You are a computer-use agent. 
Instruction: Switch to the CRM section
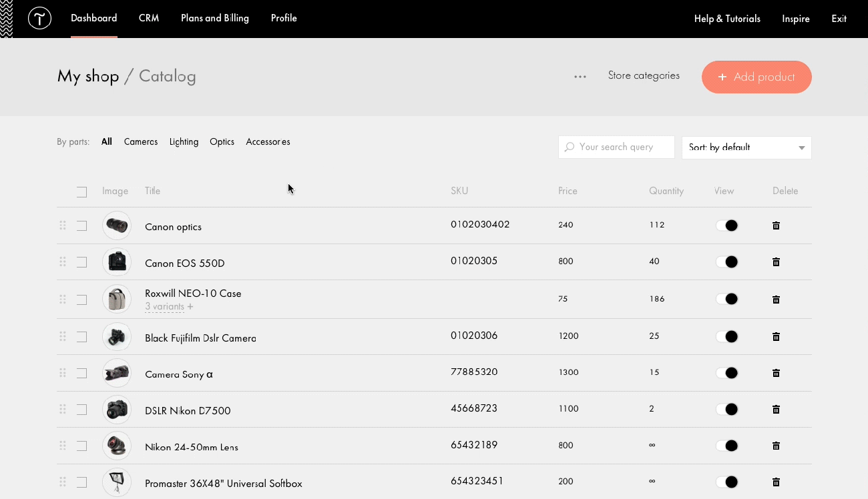coord(148,18)
